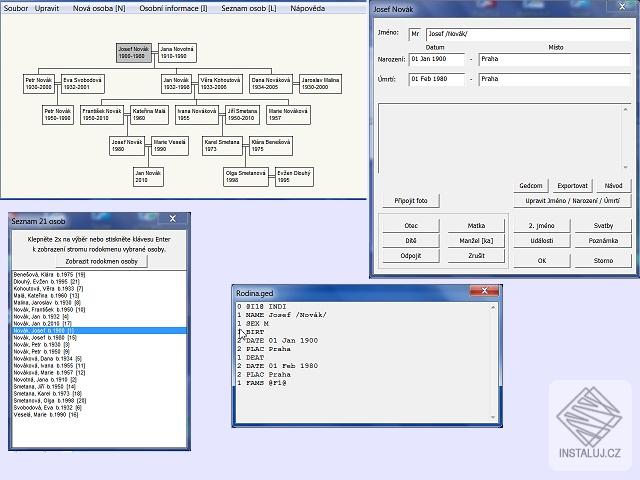Click the Připojit foto button

tap(410, 200)
